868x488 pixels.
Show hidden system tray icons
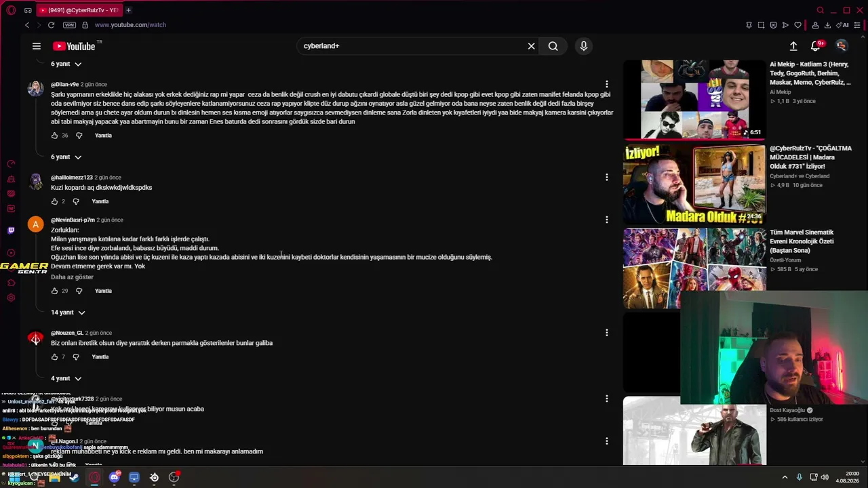785,477
